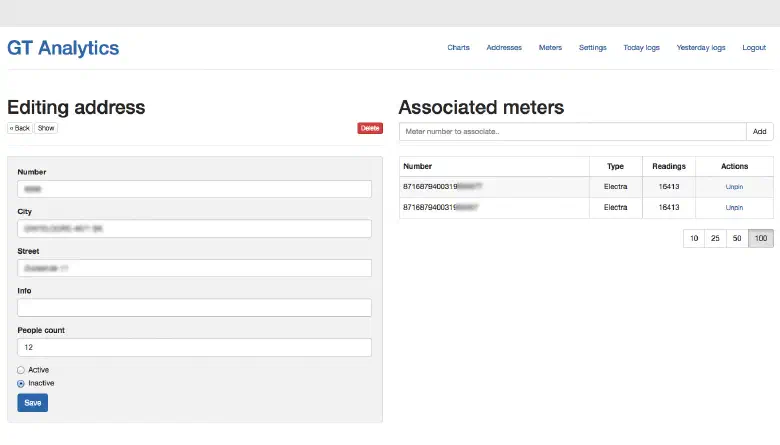This screenshot has height=445, width=780.
Task: Focus the empty Info field
Action: 195,308
